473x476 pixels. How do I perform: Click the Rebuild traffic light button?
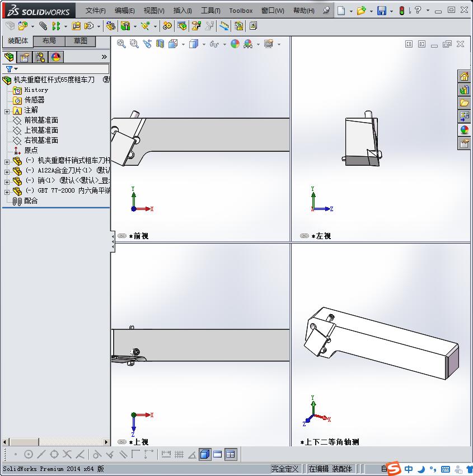[402, 11]
